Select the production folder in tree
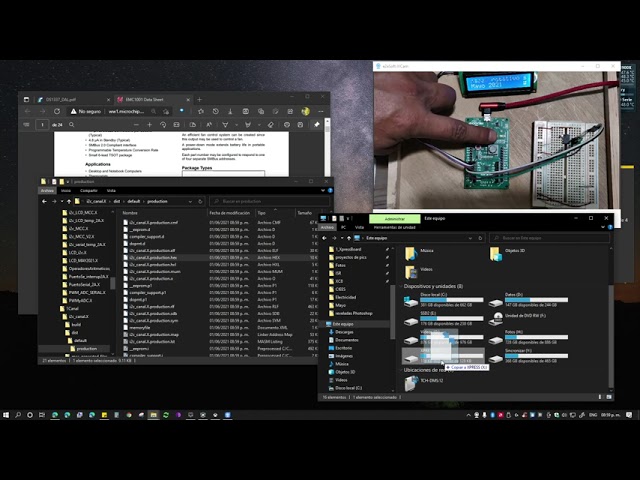 (x=85, y=348)
